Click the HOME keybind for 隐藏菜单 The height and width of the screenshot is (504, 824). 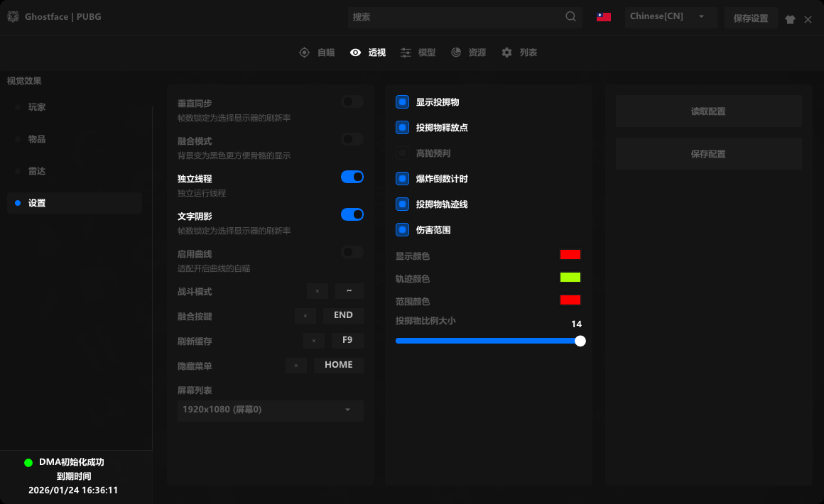(338, 365)
